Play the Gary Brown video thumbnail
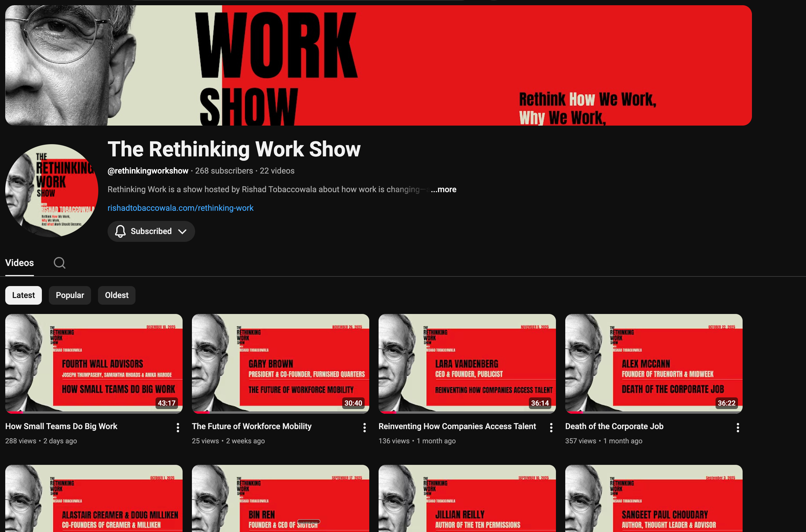 point(280,363)
